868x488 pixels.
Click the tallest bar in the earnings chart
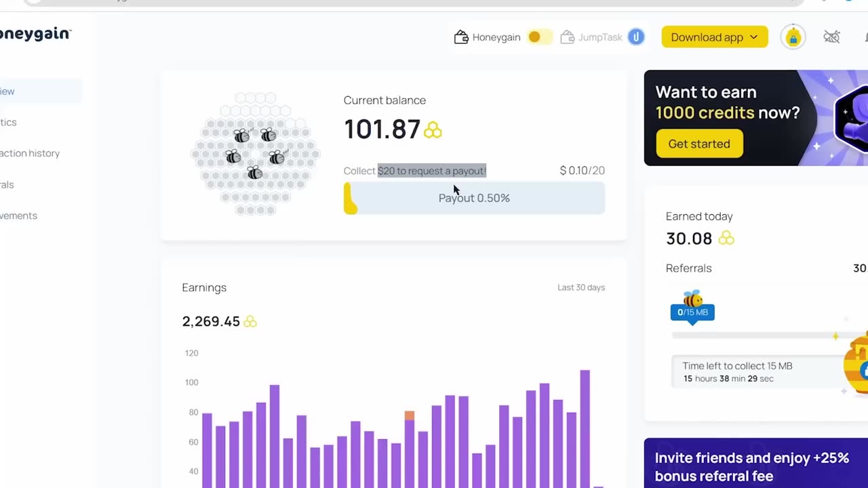click(x=585, y=428)
